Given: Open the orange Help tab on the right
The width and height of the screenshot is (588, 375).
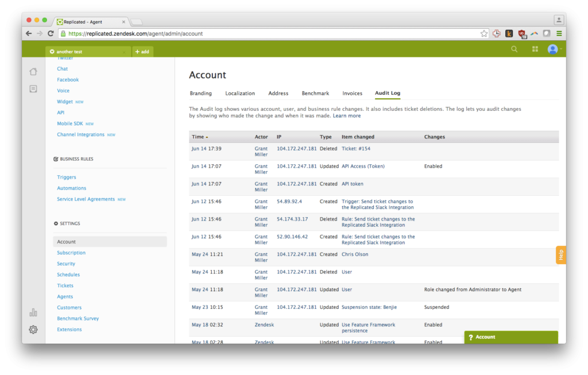Looking at the screenshot, I should (560, 255).
